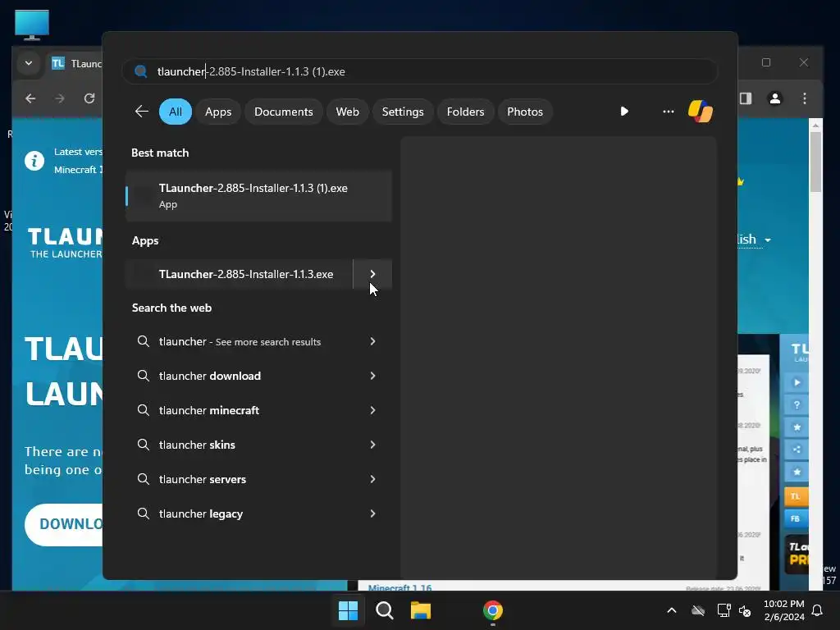Viewport: 840px width, 630px height.
Task: Open Chrome tab search dropdown
Action: pos(29,63)
